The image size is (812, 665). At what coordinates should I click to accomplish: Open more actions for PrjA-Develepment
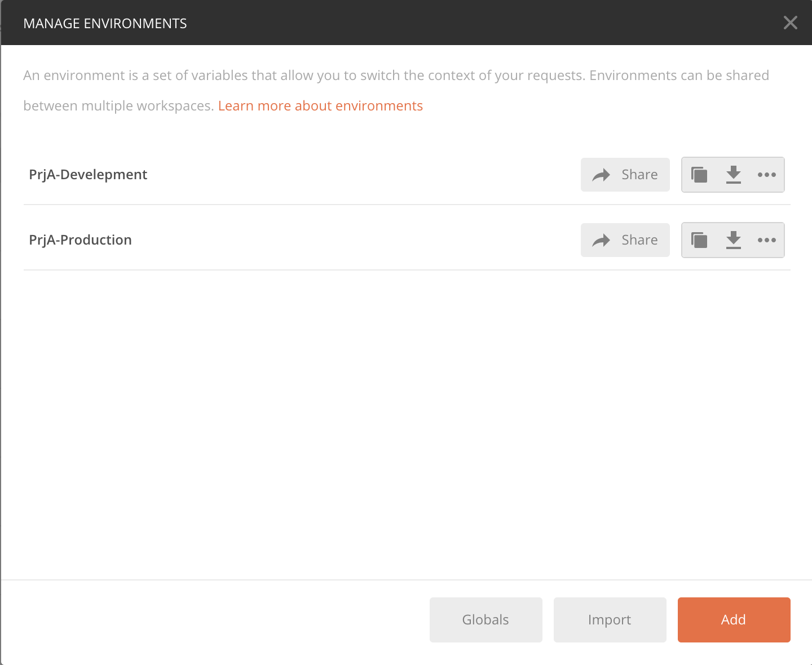pos(767,175)
